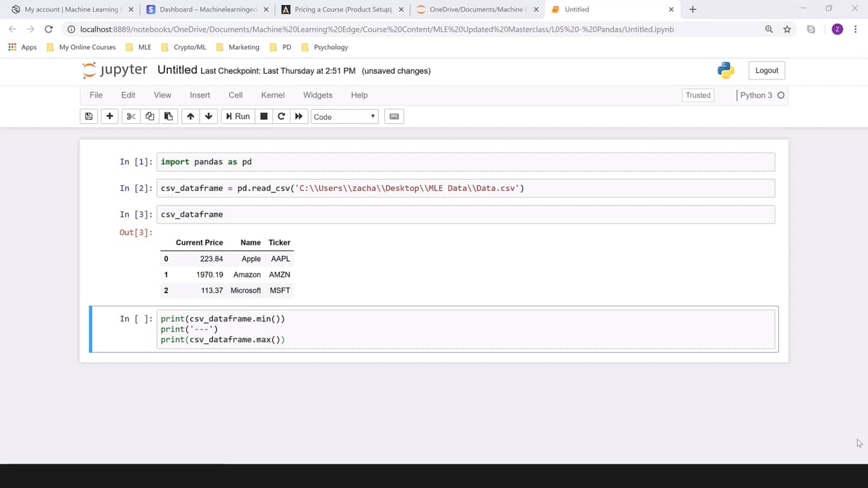Reload the page

point(48,29)
